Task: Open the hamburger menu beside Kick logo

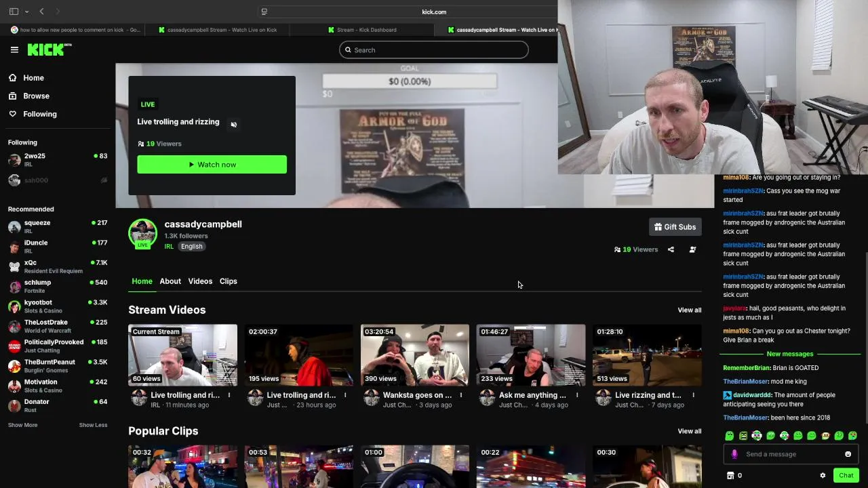Action: pos(14,49)
